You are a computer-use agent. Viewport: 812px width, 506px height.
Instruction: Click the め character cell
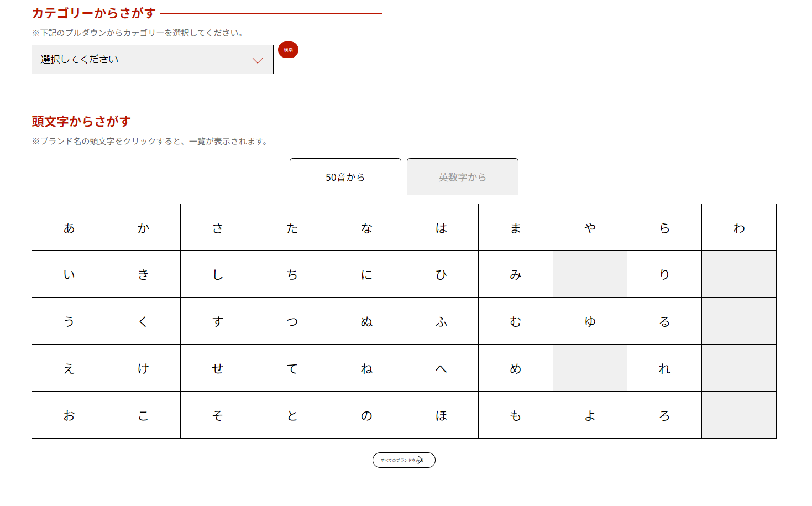(516, 368)
